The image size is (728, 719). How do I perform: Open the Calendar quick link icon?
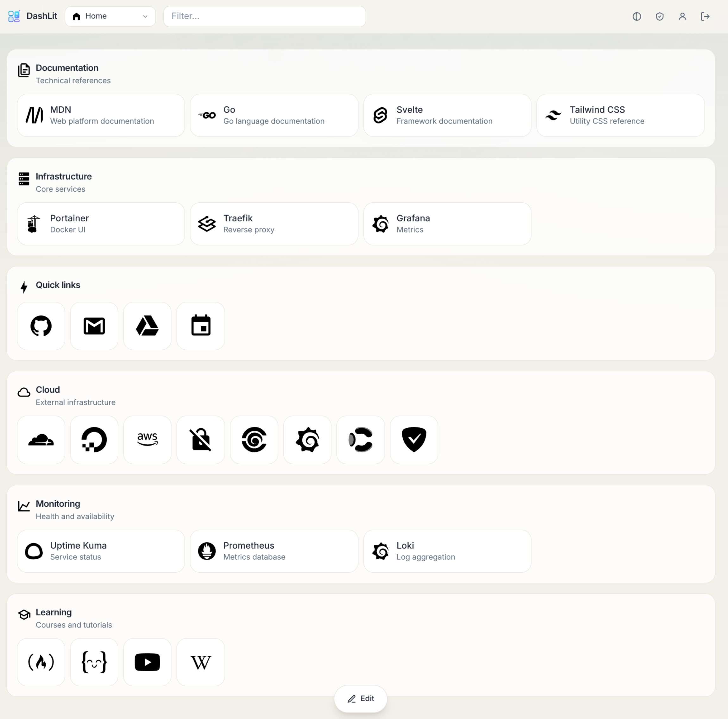click(x=201, y=326)
